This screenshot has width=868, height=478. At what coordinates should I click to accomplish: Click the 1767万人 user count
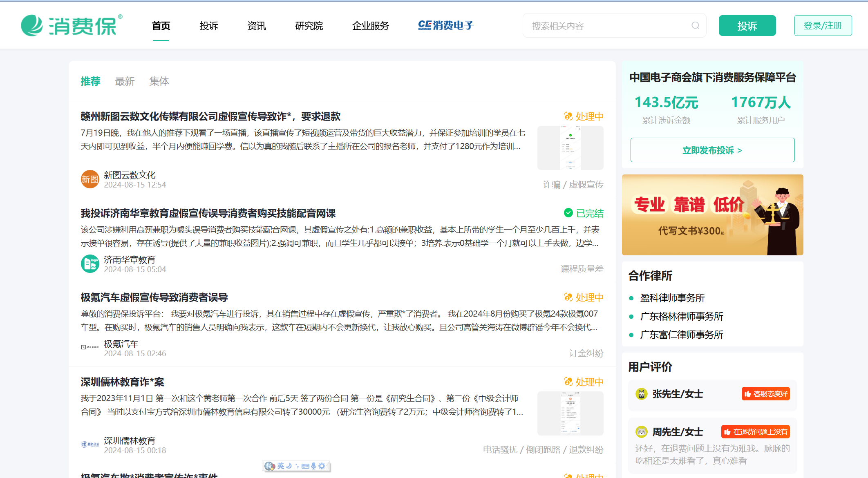pyautogui.click(x=761, y=102)
